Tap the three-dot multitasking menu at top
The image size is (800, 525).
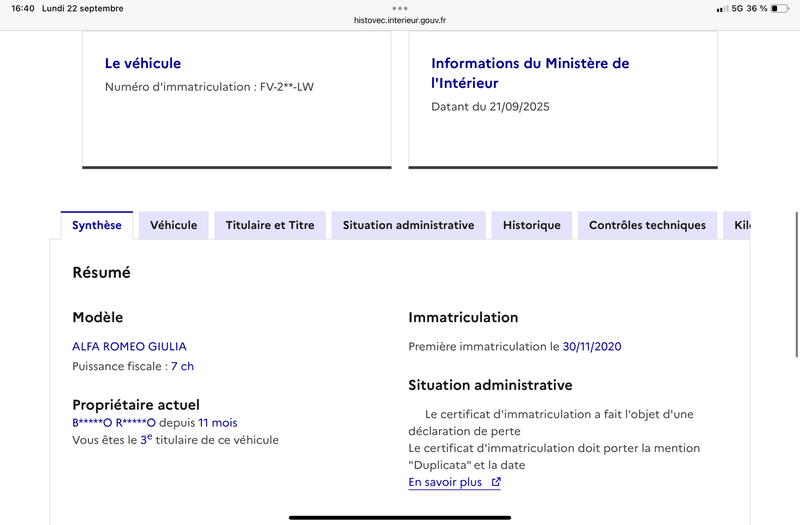coord(400,8)
